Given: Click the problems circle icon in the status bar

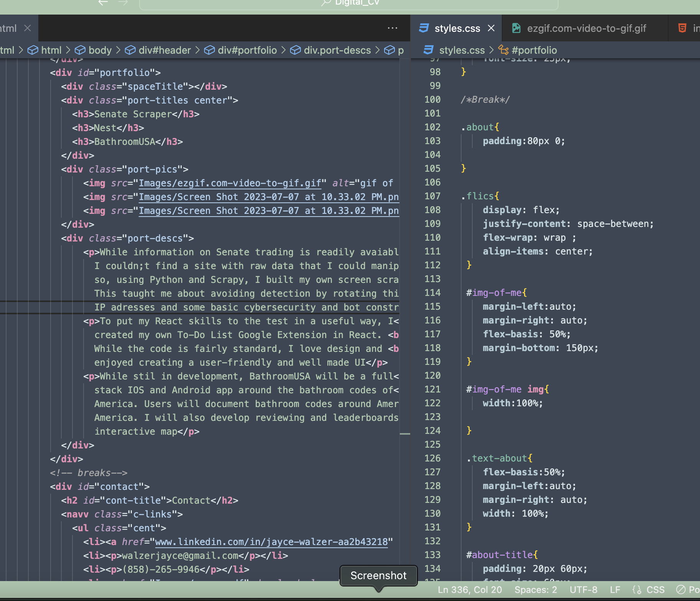Looking at the screenshot, I should point(680,590).
